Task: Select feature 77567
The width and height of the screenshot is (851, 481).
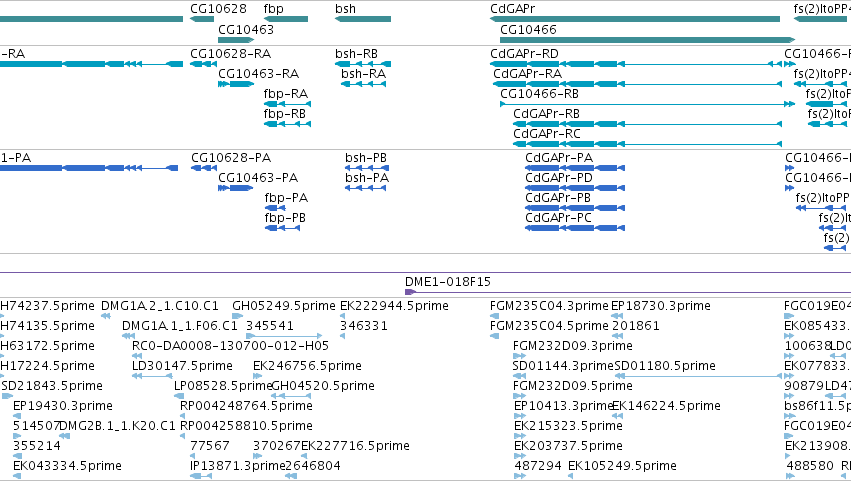Action: 210,446
